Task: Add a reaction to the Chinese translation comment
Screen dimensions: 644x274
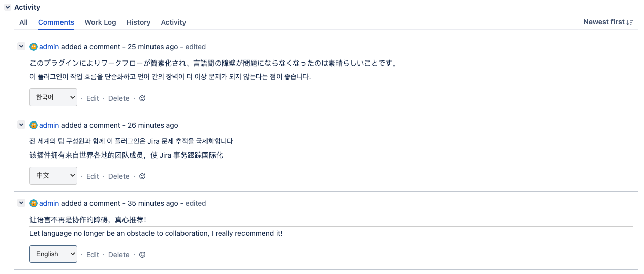Action: click(x=142, y=176)
